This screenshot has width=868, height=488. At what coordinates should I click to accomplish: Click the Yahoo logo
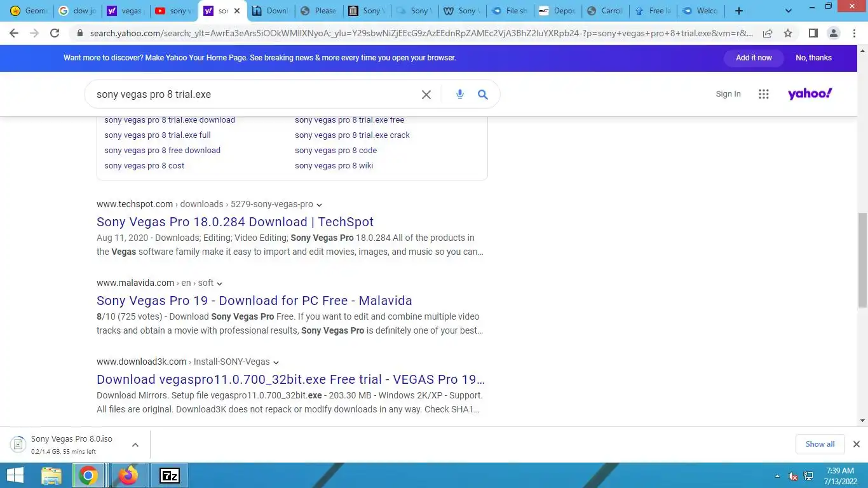[x=810, y=94]
